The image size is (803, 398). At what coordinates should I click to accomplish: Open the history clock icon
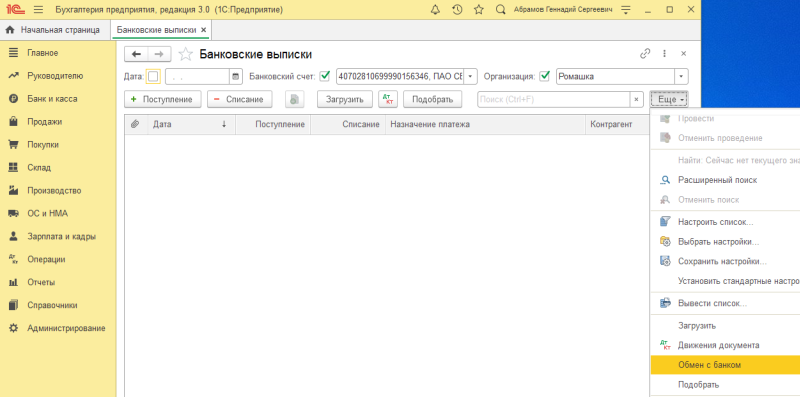457,10
